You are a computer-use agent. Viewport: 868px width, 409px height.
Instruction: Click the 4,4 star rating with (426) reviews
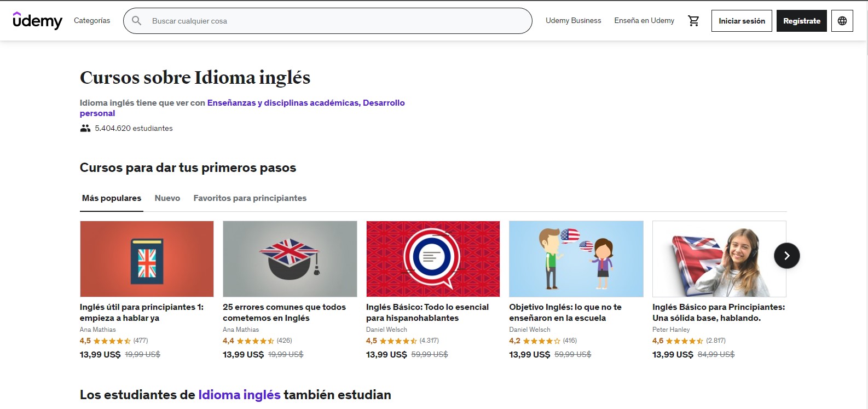(257, 341)
